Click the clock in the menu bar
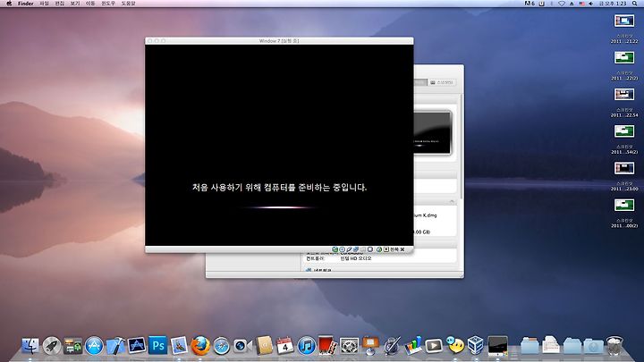This screenshot has height=362, width=644. tap(613, 4)
